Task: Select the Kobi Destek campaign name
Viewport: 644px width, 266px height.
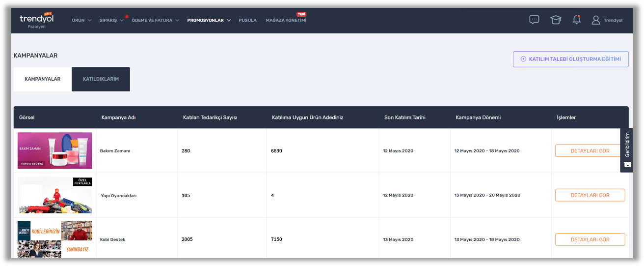Action: (112, 239)
